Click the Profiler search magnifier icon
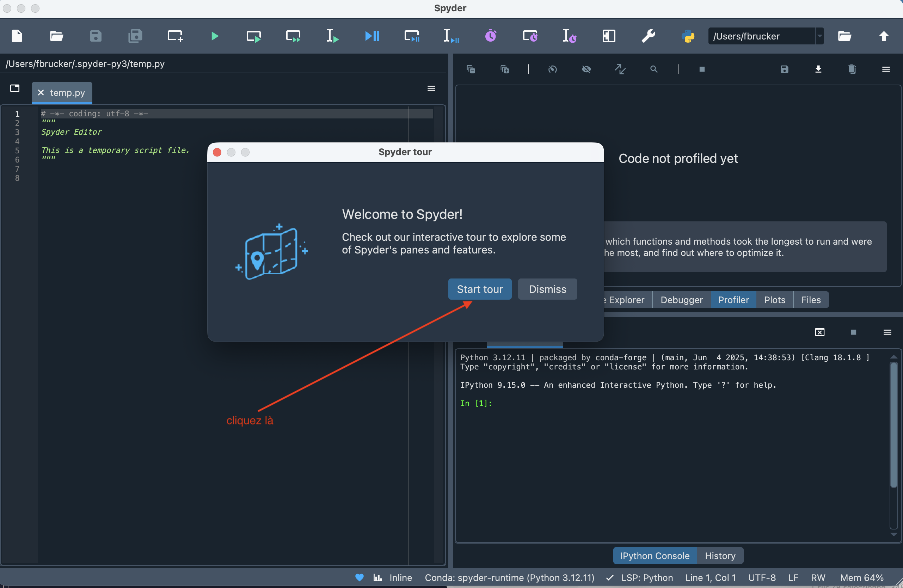The image size is (903, 588). coord(654,69)
